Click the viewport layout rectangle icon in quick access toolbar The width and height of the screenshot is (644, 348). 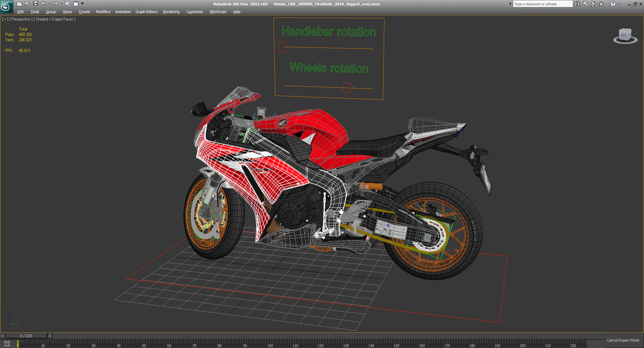point(76,4)
